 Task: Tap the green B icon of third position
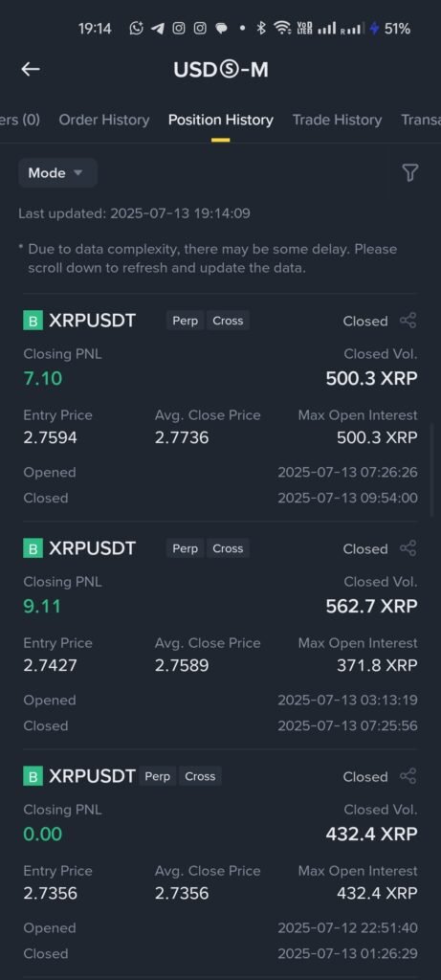[33, 777]
